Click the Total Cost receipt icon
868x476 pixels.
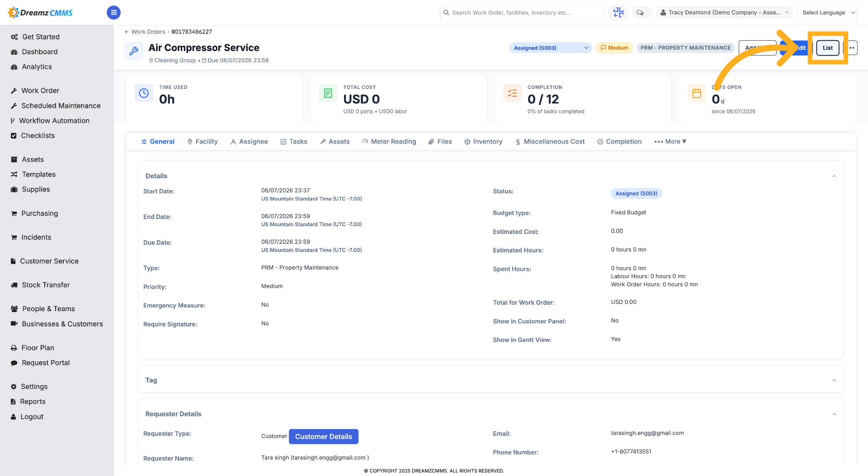328,93
